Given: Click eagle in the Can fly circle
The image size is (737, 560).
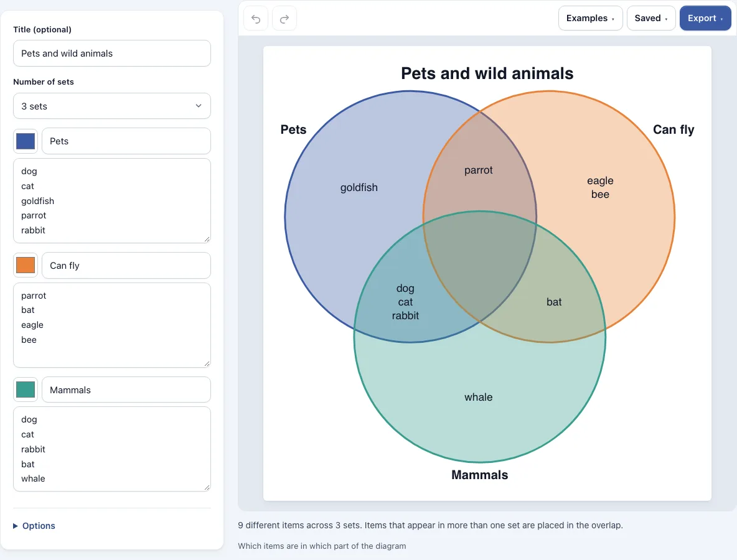Looking at the screenshot, I should pos(600,181).
